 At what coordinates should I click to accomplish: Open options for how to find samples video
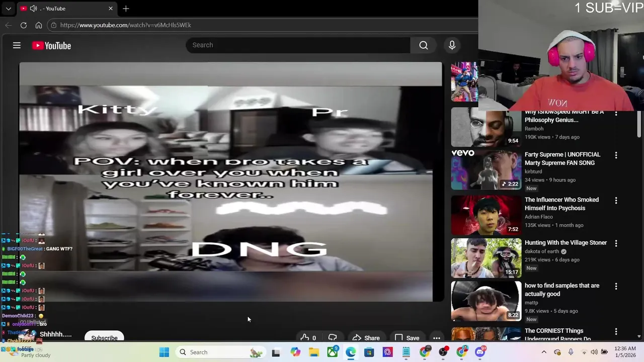coord(616,287)
